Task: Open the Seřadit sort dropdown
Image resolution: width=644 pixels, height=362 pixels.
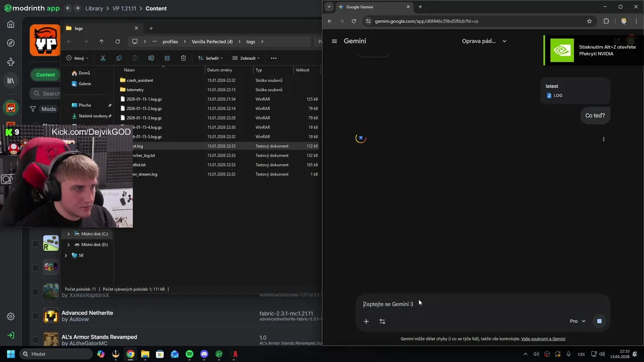Action: [x=210, y=58]
